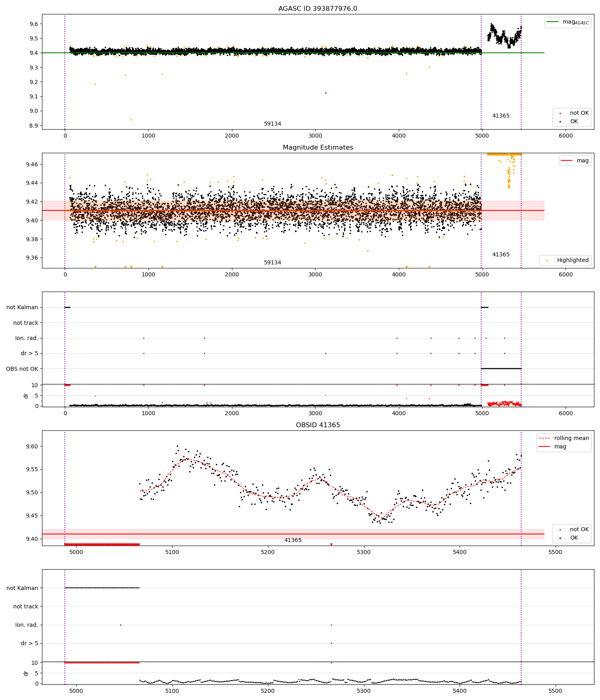Viewport: 600px width, 700px height.
Task: Click the 'mag' legend entry in the Magnitude Estimates plot
Action: (575, 160)
